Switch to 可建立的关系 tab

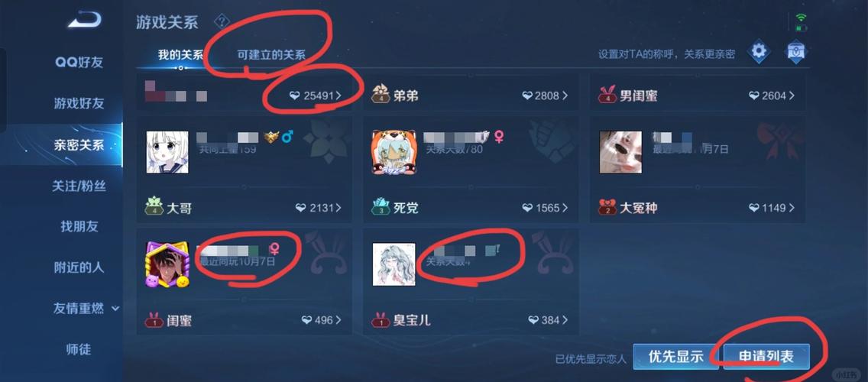[271, 55]
